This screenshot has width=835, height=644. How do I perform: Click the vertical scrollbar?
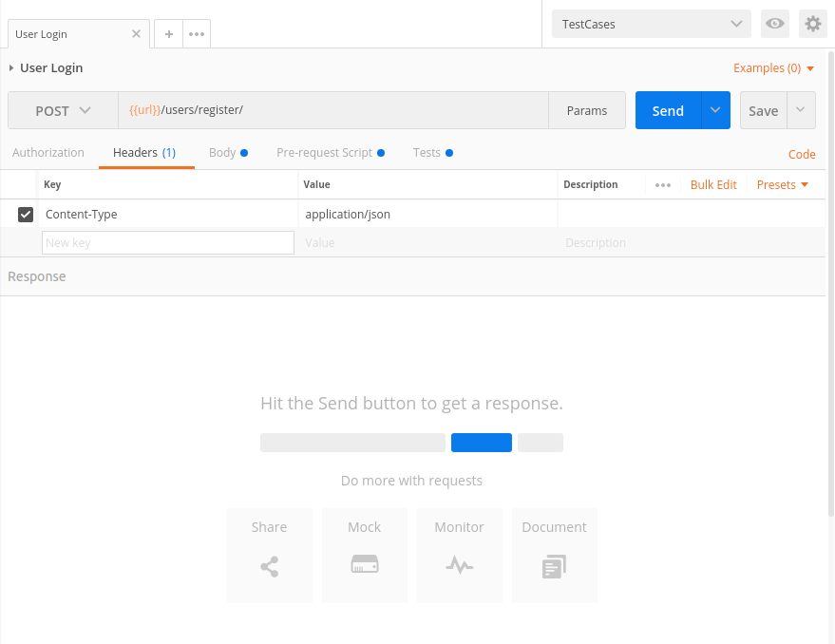(831, 282)
